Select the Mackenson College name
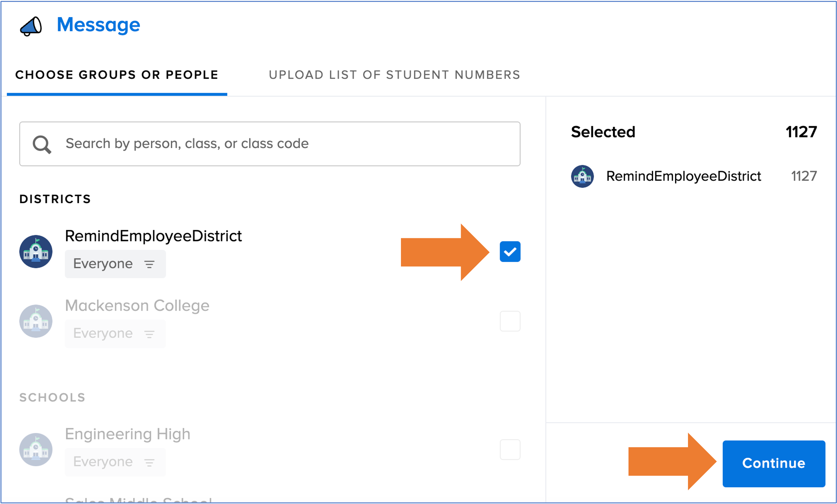Screen dimensions: 837x504 pos(137,306)
